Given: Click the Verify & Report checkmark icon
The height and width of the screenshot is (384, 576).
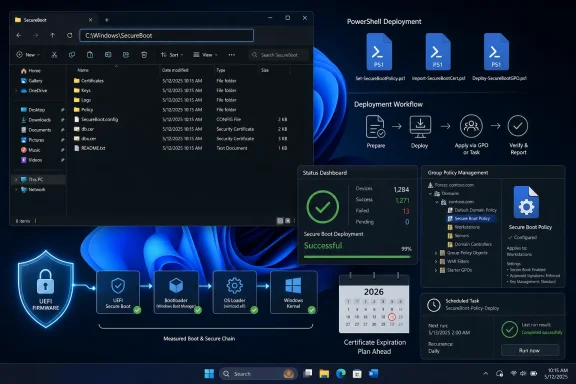Looking at the screenshot, I should pos(518,126).
